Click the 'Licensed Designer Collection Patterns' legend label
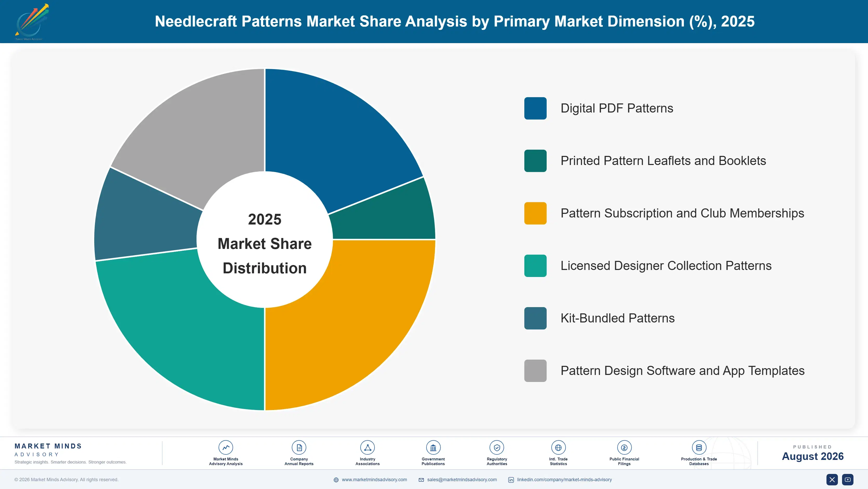This screenshot has width=868, height=489. point(666,266)
